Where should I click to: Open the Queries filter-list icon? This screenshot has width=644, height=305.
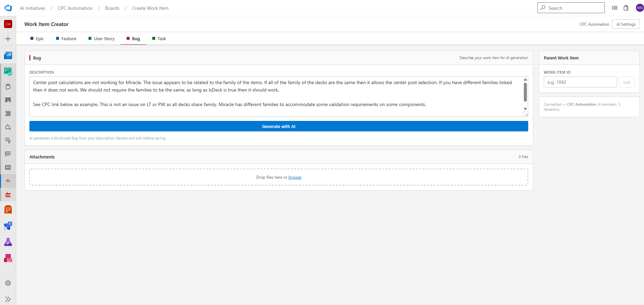click(8, 141)
